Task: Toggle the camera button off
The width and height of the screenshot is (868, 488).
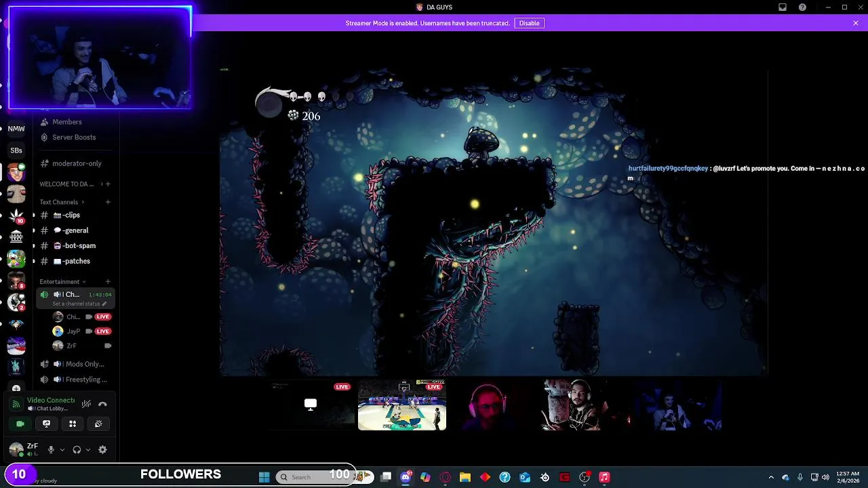Action: [x=20, y=424]
